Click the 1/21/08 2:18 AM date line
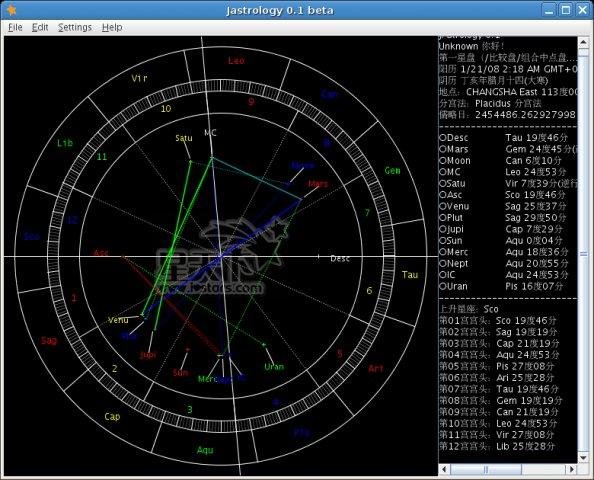 click(508, 69)
